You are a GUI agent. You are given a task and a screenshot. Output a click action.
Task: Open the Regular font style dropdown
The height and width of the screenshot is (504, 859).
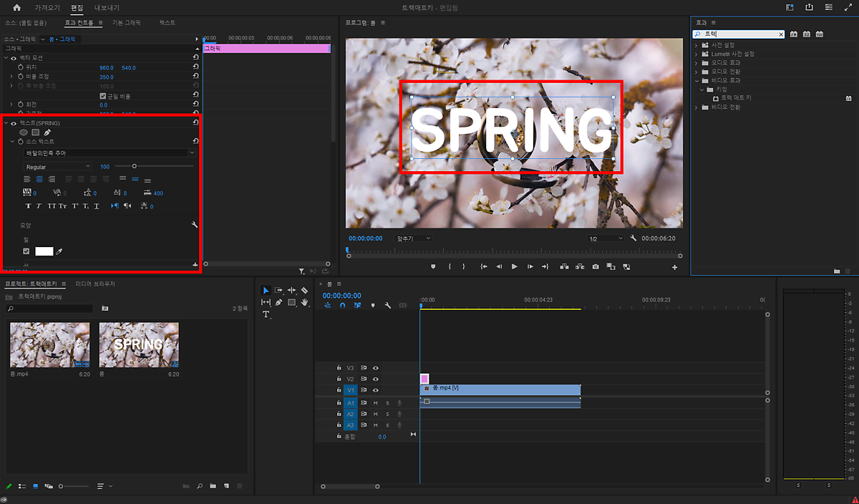tap(58, 167)
